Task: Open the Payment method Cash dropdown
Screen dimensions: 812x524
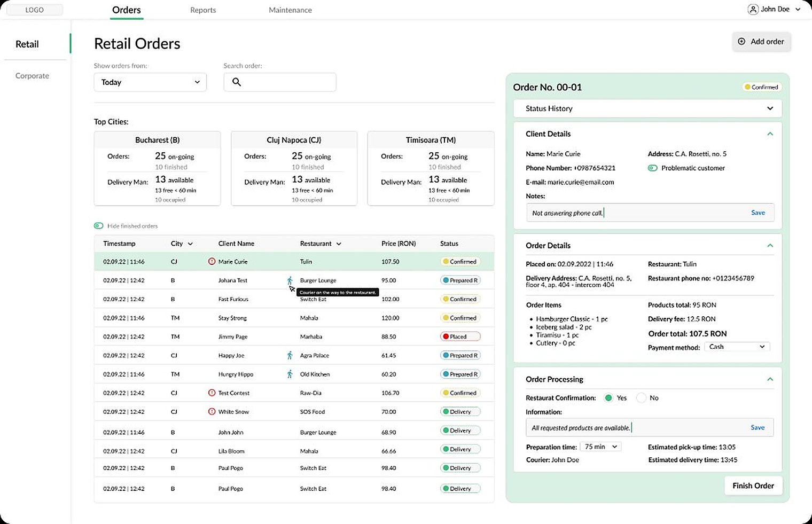Action: point(737,347)
